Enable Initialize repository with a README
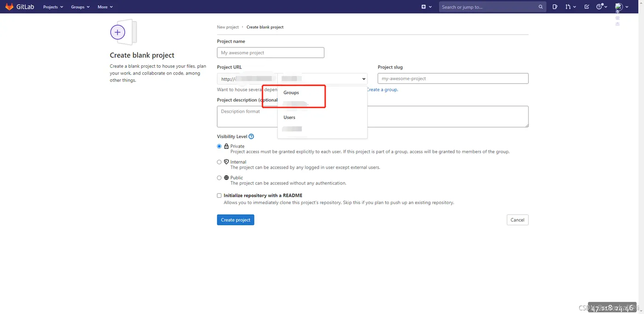644x314 pixels. click(x=219, y=195)
